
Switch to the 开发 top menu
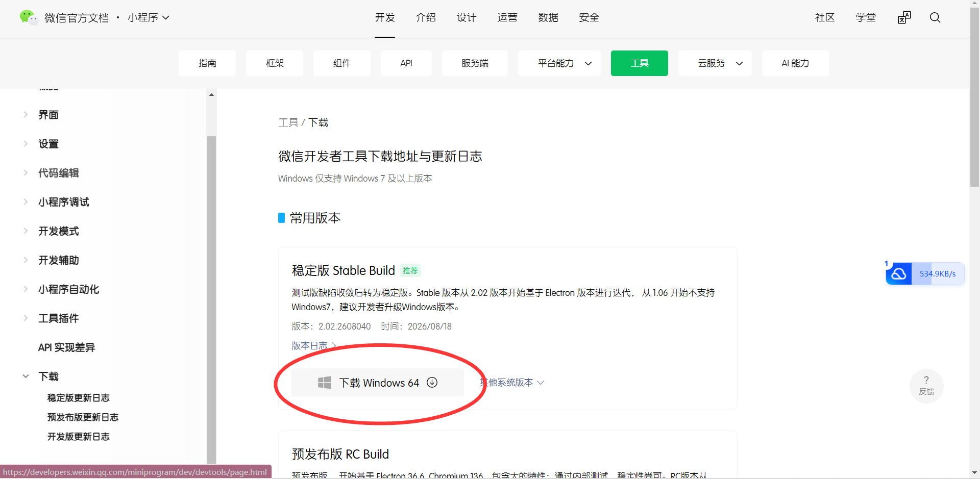(385, 18)
